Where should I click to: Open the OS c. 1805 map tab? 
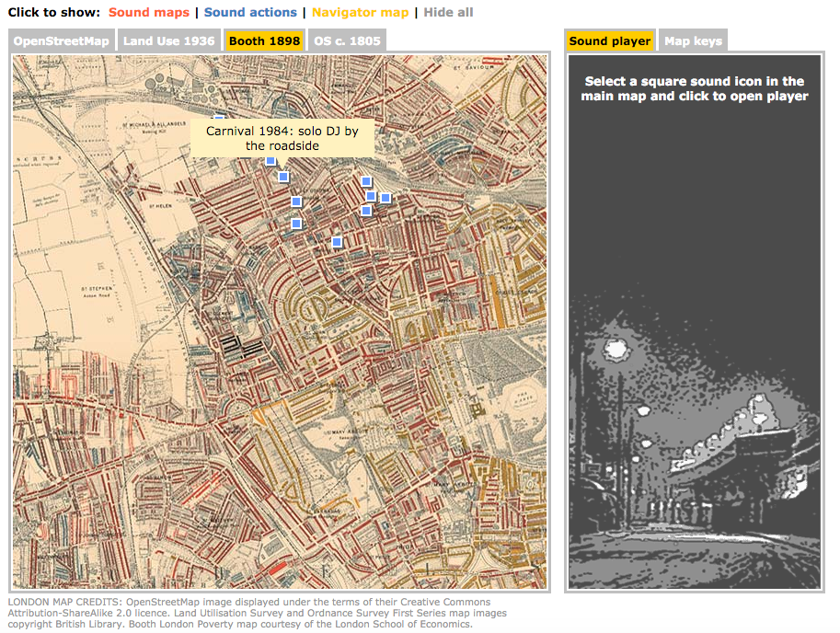[x=347, y=40]
